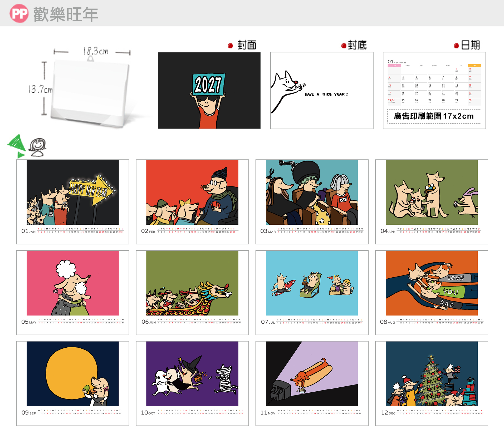Select the 12 DEC Christmas tree page
This screenshot has height=439, width=504.
point(432,383)
